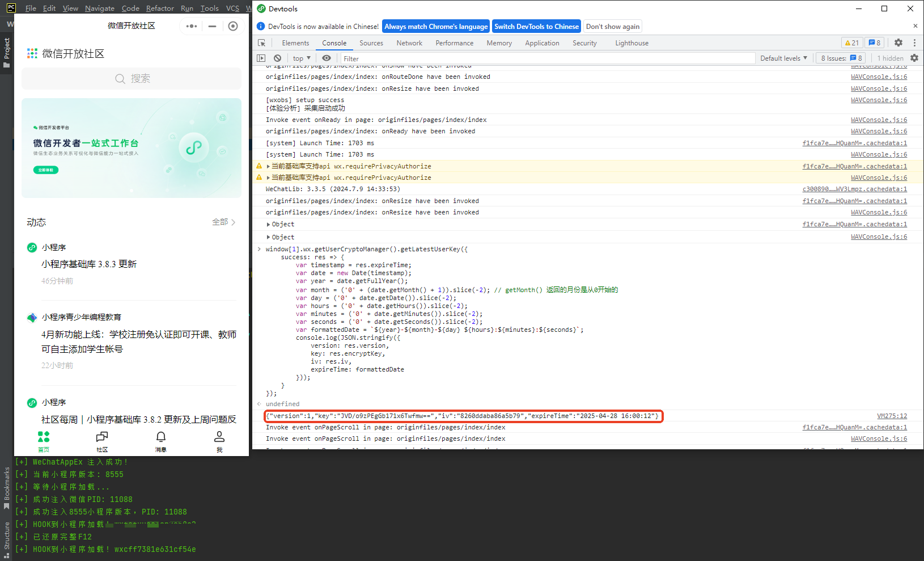The image size is (924, 561).
Task: Open DevTools settings gear in tab bar
Action: click(898, 43)
